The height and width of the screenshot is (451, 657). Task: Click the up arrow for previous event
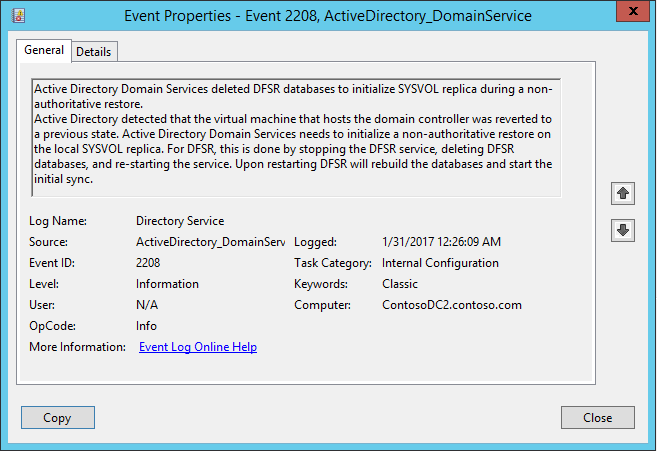tap(623, 193)
